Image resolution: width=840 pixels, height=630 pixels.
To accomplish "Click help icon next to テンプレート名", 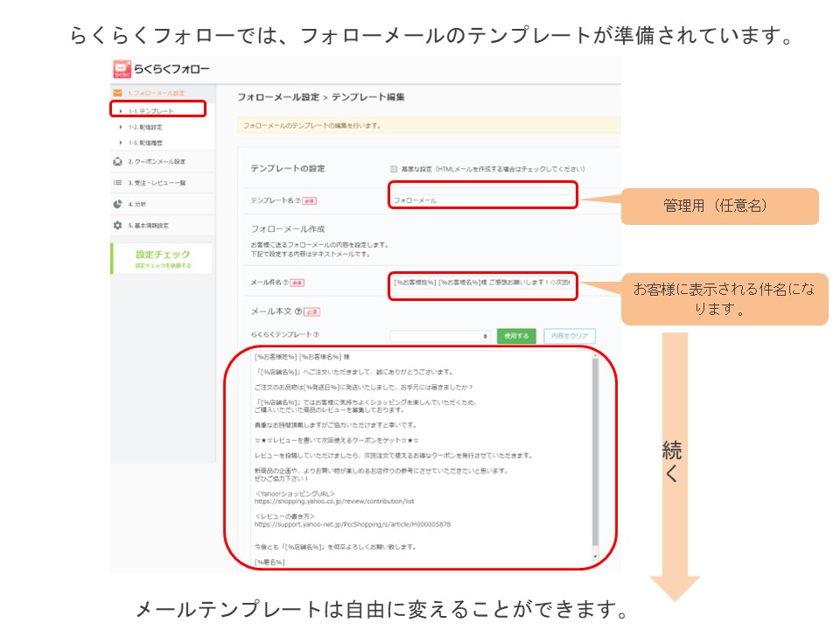I will (297, 200).
